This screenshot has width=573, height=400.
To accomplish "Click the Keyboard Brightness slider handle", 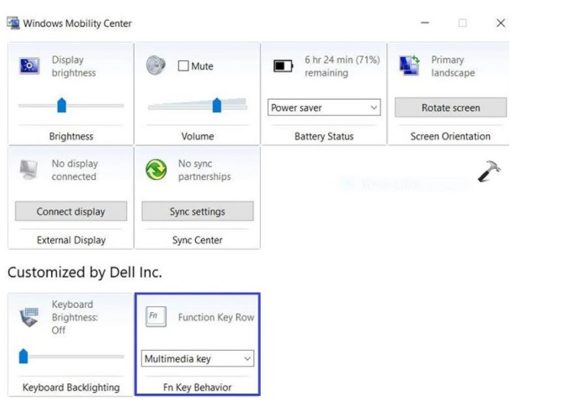I will click(x=23, y=356).
